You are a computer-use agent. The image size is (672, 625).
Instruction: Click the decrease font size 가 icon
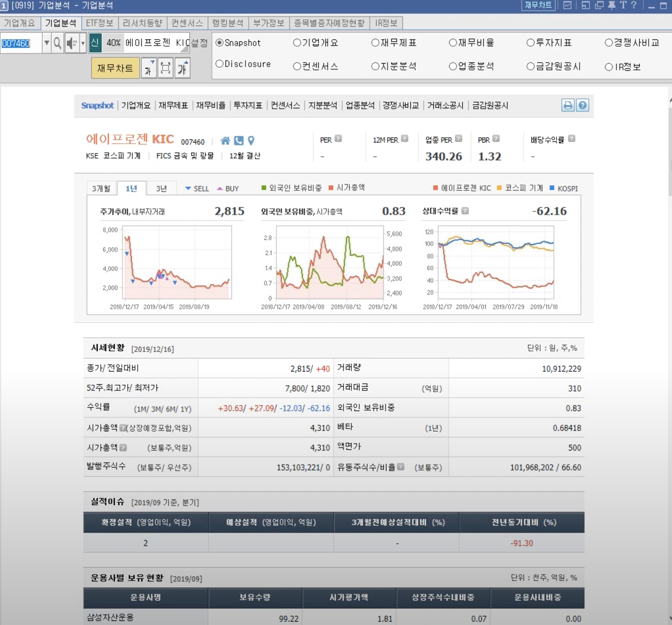point(149,68)
